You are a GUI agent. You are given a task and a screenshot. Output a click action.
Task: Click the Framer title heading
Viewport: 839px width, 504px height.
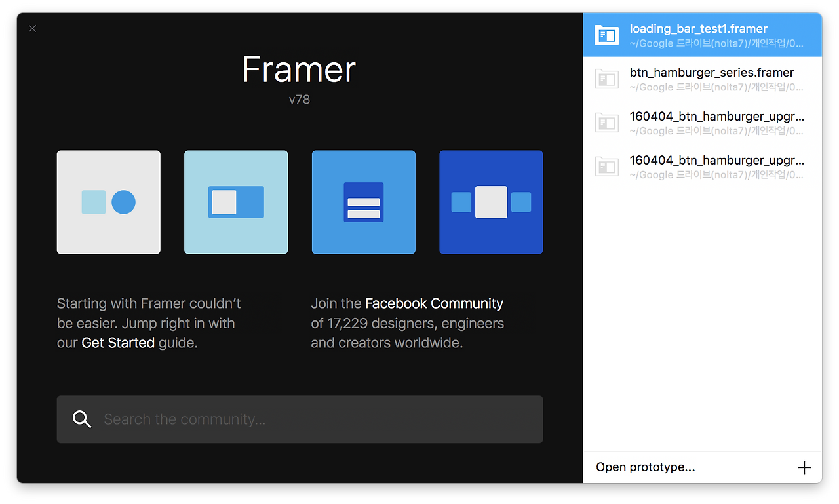(299, 69)
